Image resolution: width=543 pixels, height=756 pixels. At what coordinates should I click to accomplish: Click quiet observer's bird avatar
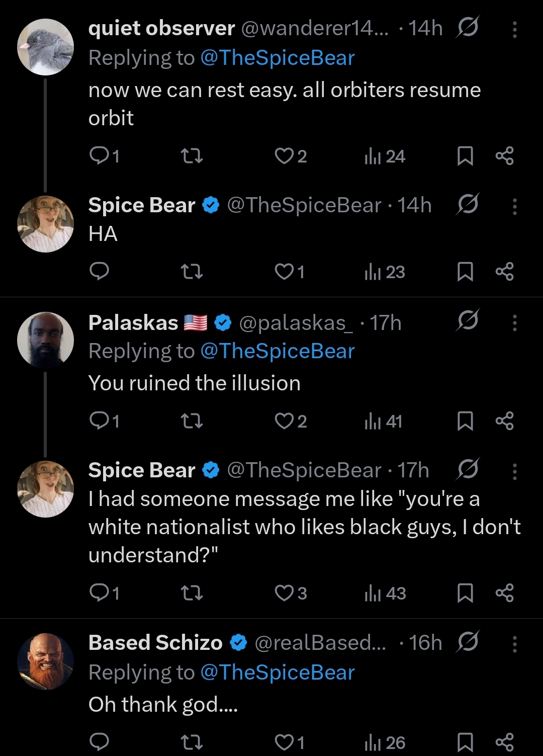point(45,47)
